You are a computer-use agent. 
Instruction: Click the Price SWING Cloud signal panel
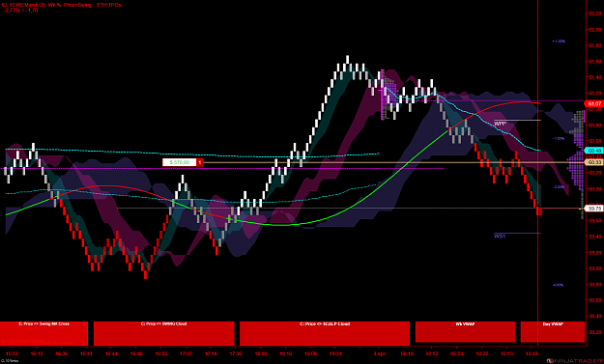pyautogui.click(x=163, y=333)
